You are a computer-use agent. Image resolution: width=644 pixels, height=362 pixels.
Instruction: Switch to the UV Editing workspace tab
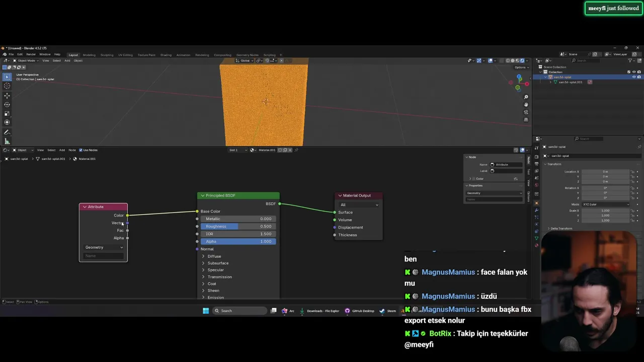click(x=125, y=55)
